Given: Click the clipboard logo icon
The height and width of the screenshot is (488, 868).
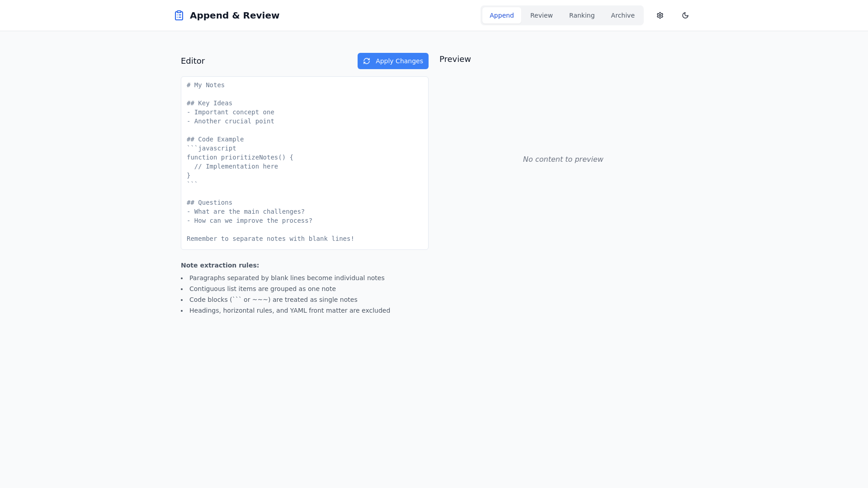Looking at the screenshot, I should coord(179,15).
